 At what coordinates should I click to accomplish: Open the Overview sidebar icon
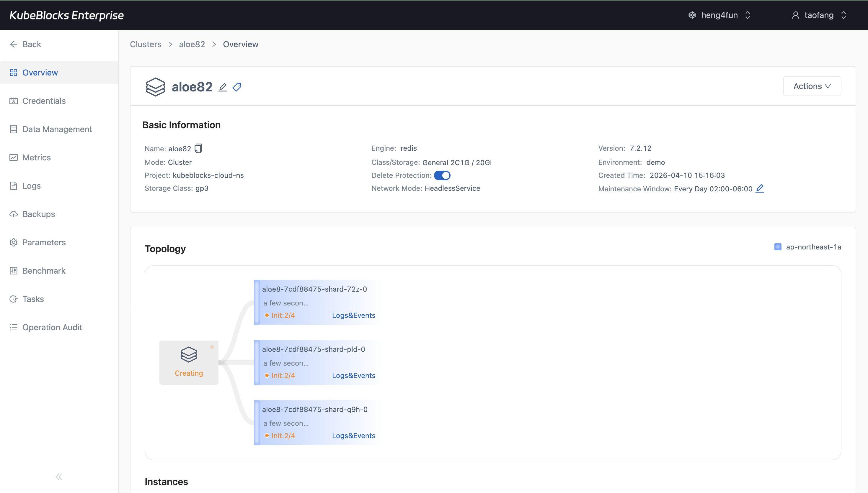coord(14,72)
